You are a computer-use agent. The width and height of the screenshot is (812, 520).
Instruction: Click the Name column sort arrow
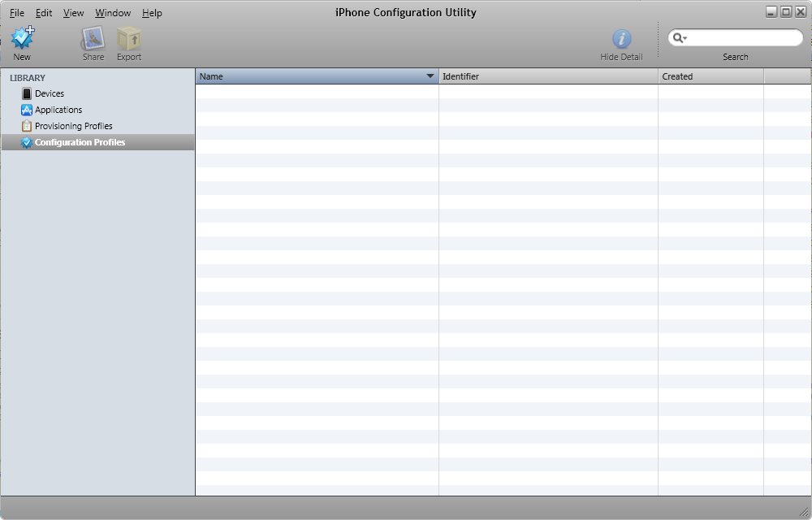(430, 76)
